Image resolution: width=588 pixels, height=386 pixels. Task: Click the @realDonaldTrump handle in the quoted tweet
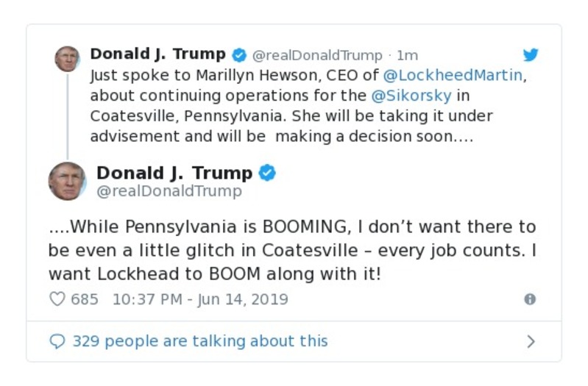click(x=317, y=55)
